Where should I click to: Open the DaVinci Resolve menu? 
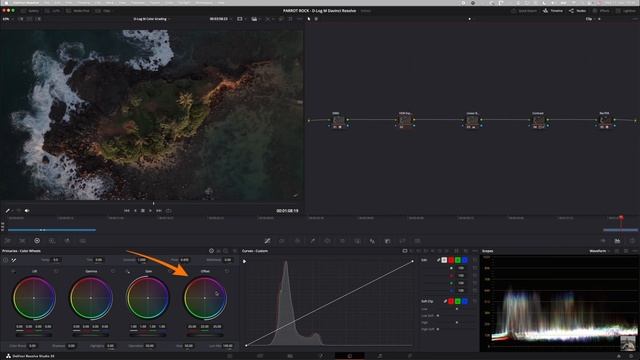point(26,2)
